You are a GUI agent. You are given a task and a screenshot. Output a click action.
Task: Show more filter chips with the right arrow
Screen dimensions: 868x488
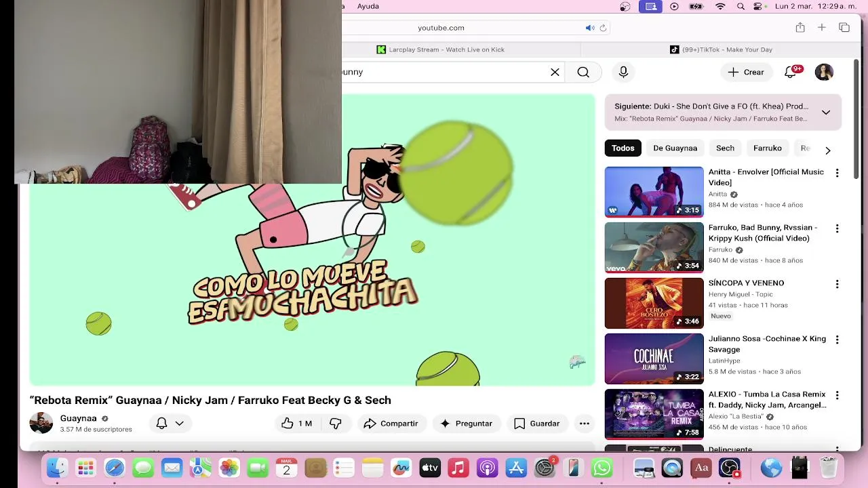pos(827,150)
